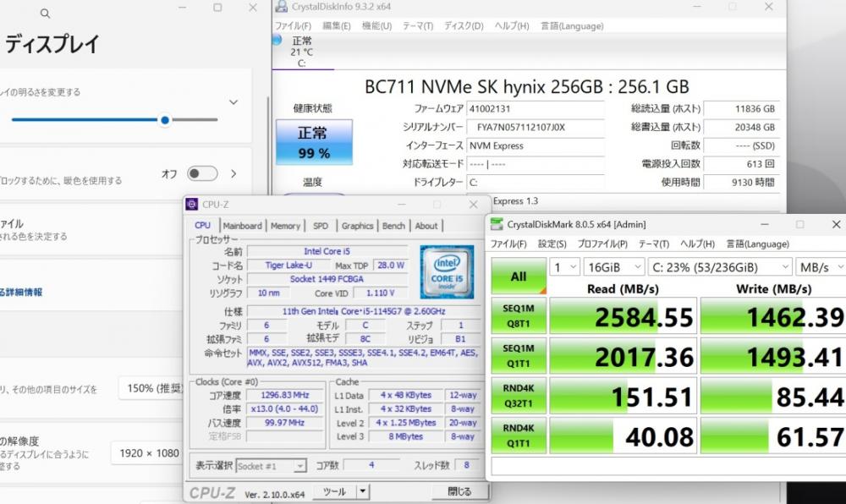Open the 16GiB test size dropdown

point(614,267)
